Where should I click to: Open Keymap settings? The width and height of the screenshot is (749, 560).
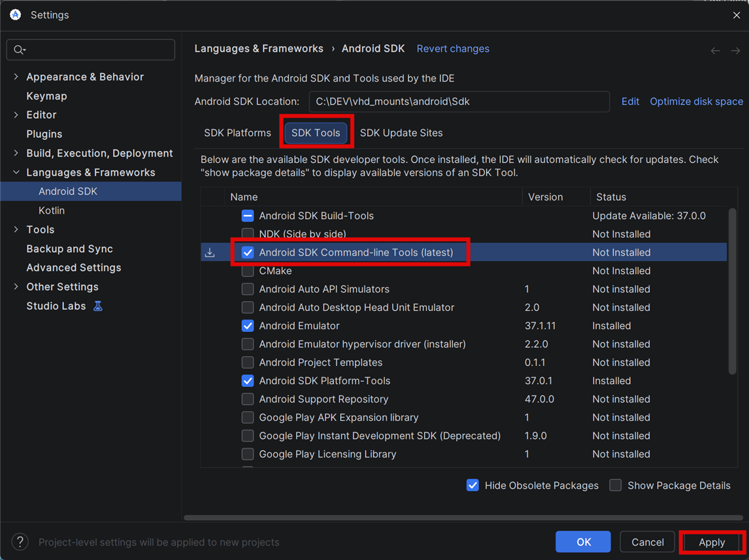coord(47,96)
